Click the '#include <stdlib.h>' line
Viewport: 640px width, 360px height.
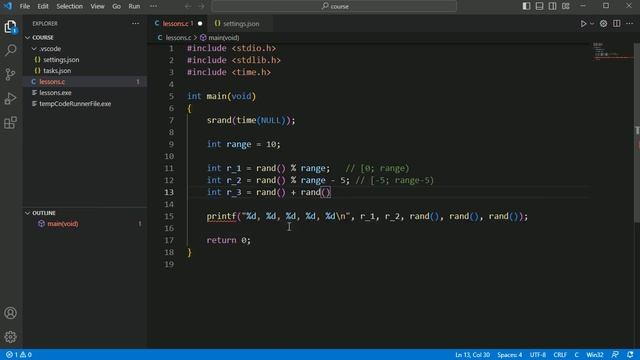click(234, 60)
